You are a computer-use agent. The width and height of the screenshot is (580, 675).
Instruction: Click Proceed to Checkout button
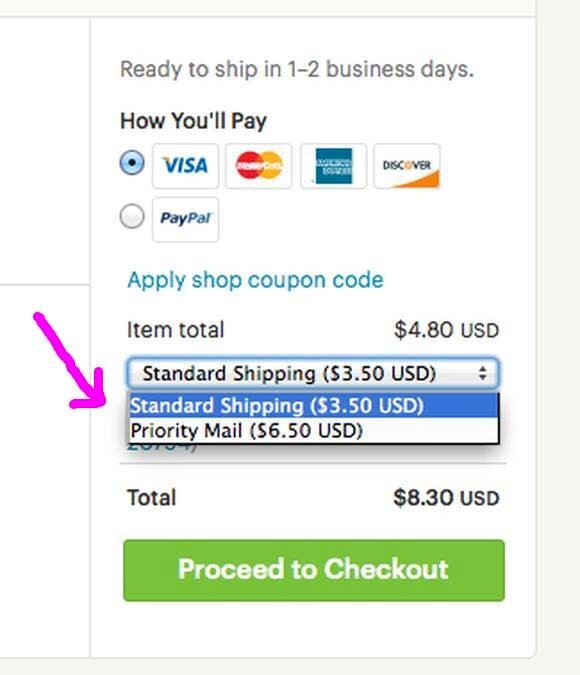(x=314, y=570)
